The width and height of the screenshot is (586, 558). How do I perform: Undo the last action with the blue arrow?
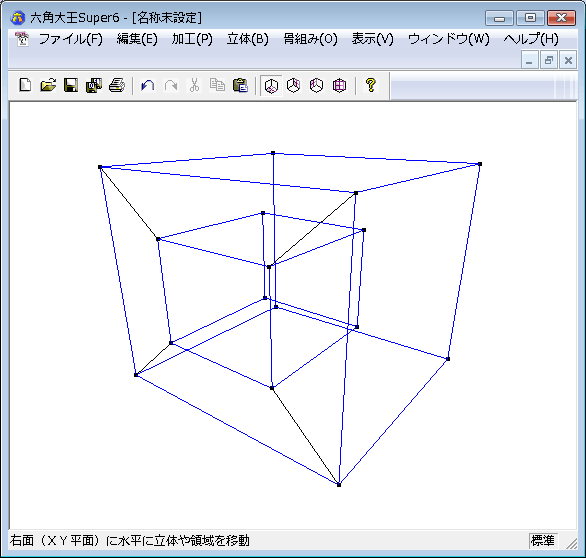[148, 86]
